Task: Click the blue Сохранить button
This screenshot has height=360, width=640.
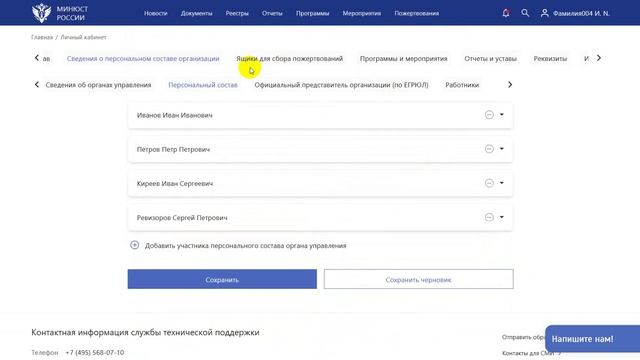Action: point(222,279)
